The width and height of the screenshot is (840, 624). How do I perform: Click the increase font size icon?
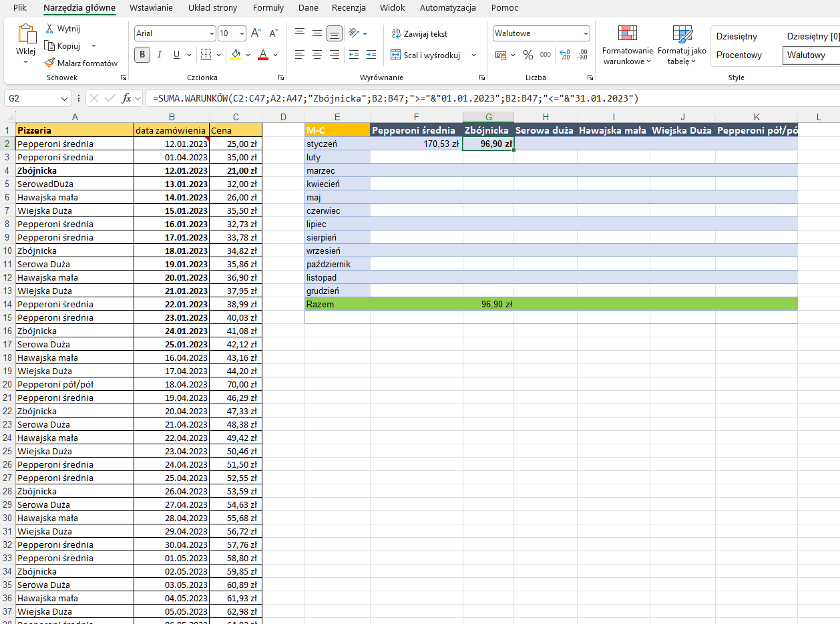(257, 33)
